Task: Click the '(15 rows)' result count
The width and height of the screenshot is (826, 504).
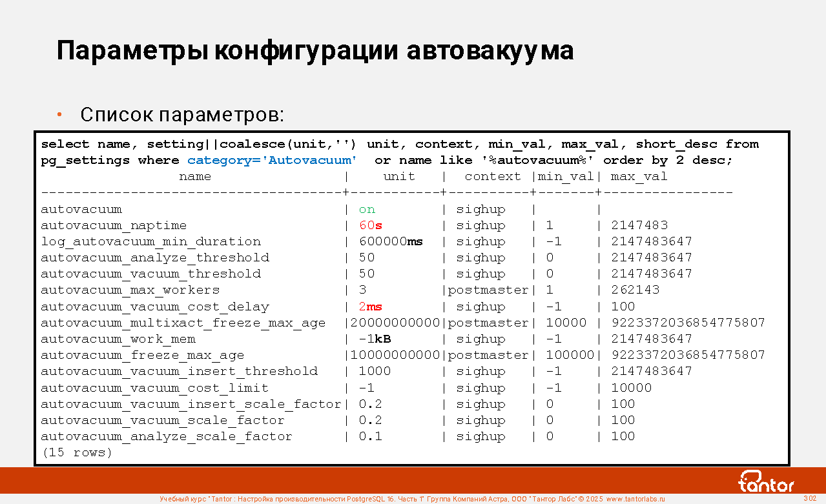Action: pyautogui.click(x=77, y=452)
